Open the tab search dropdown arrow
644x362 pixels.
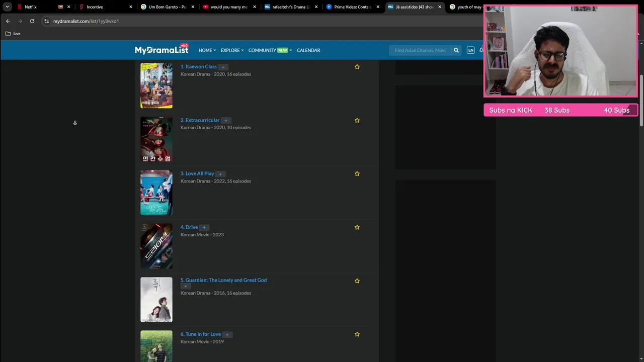coord(7,7)
